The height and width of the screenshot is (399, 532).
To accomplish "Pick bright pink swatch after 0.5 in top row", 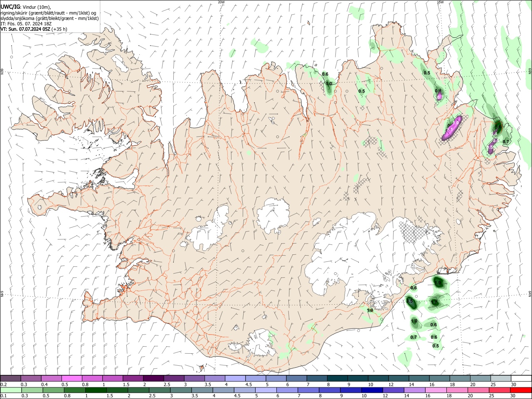I will (x=71, y=379).
